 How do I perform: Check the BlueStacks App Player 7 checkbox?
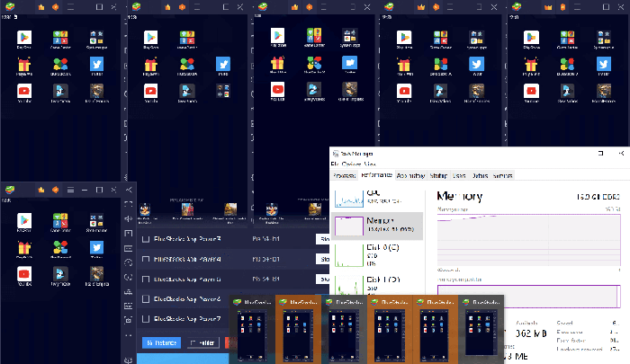(146, 319)
